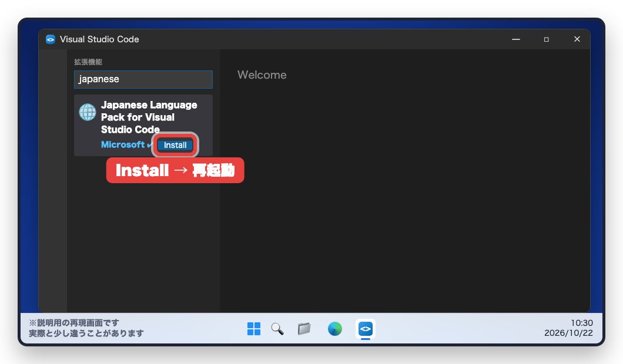This screenshot has width=623, height=364.
Task: Open taskbar search magnifier
Action: tap(277, 329)
